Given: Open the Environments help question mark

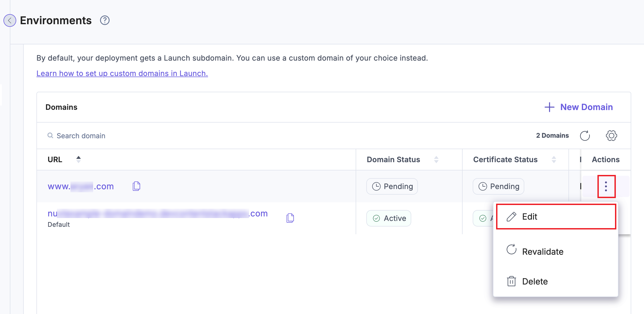Looking at the screenshot, I should (105, 20).
